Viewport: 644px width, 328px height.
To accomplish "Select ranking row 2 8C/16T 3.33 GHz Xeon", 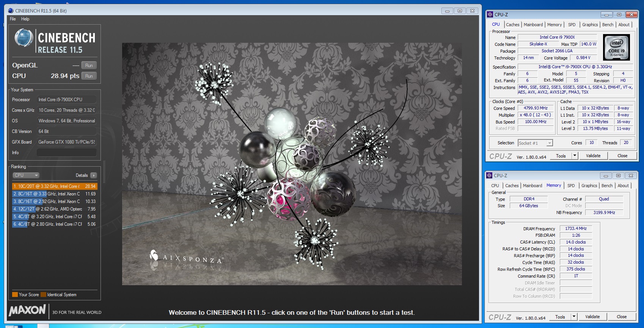I will tap(55, 194).
